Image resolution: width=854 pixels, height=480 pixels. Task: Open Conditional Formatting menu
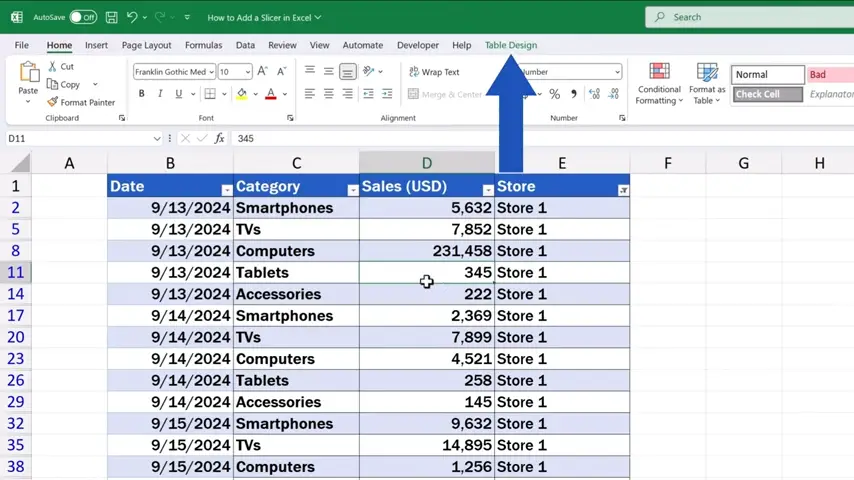(659, 81)
